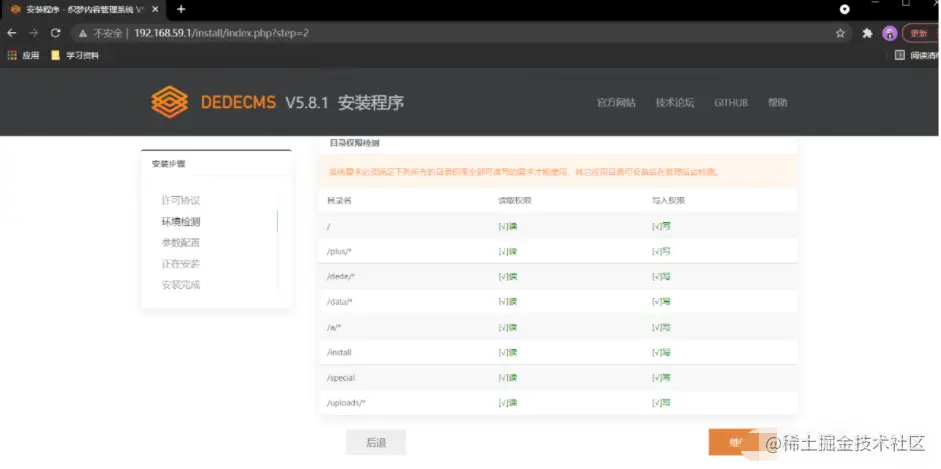
Task: Click read status for /plus/* row
Action: (x=508, y=251)
